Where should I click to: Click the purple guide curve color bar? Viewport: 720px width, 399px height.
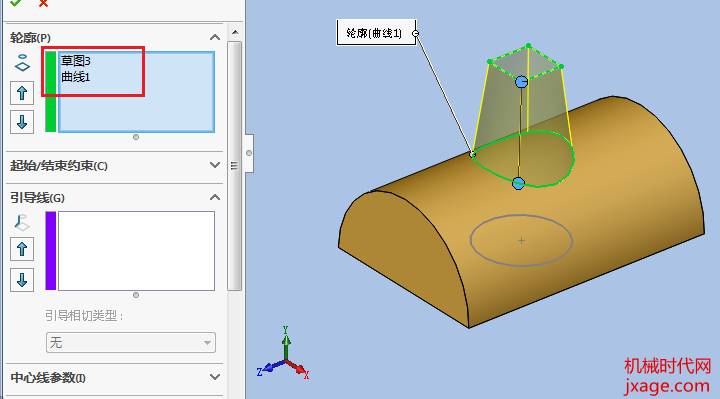pos(51,251)
